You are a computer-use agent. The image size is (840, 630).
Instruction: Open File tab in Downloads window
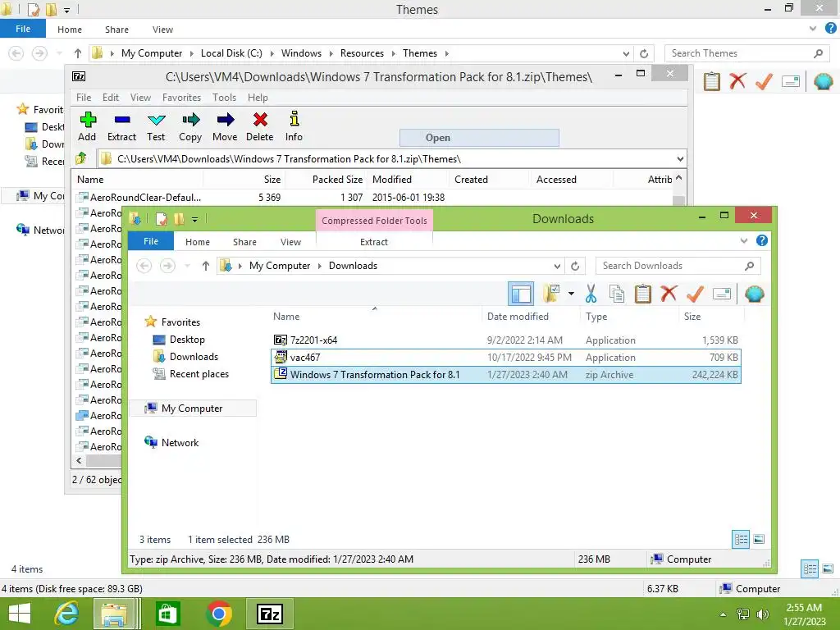(151, 241)
